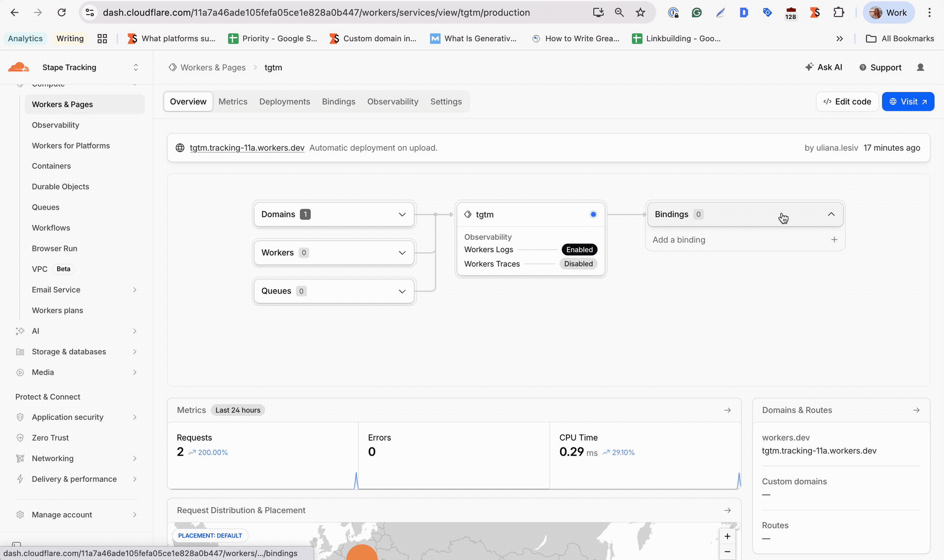Select the Overview tab
Viewport: 944px width, 560px height.
[188, 102]
